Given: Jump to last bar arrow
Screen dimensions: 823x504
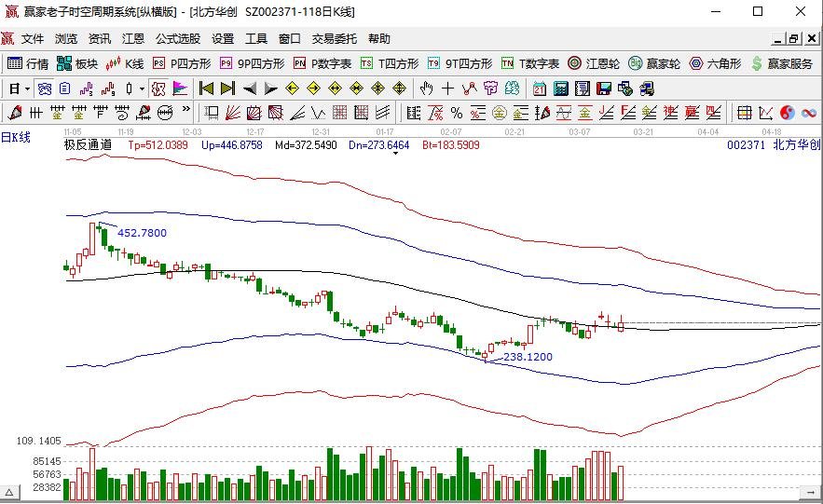Looking at the screenshot, I should pyautogui.click(x=227, y=89).
